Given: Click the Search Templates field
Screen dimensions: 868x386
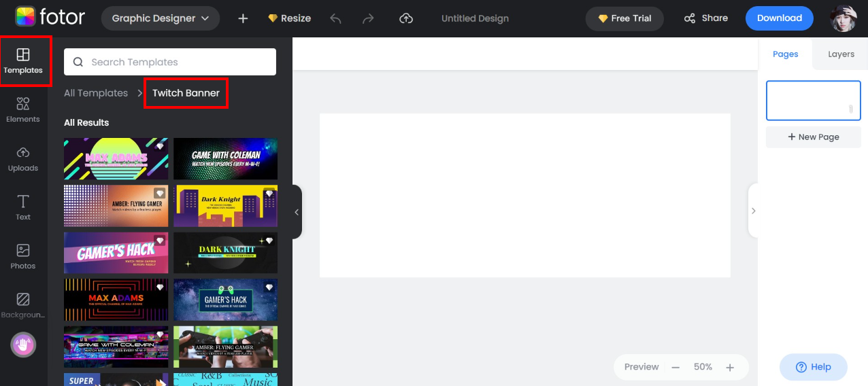Looking at the screenshot, I should point(170,62).
